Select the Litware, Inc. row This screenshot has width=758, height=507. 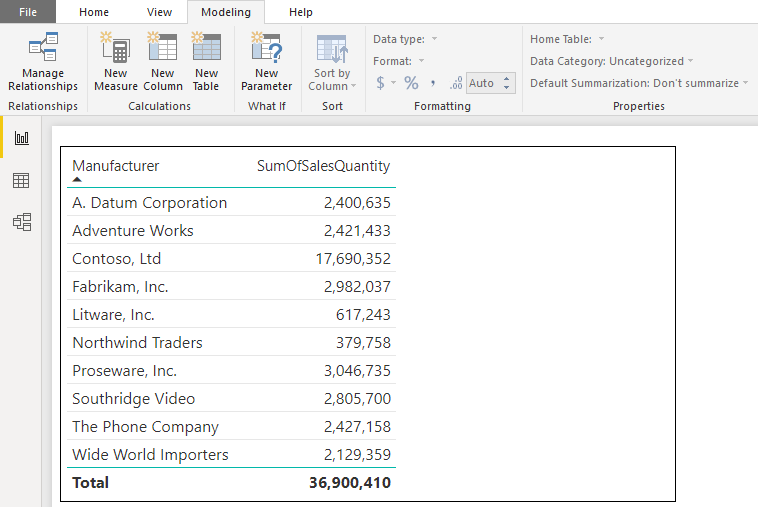232,315
